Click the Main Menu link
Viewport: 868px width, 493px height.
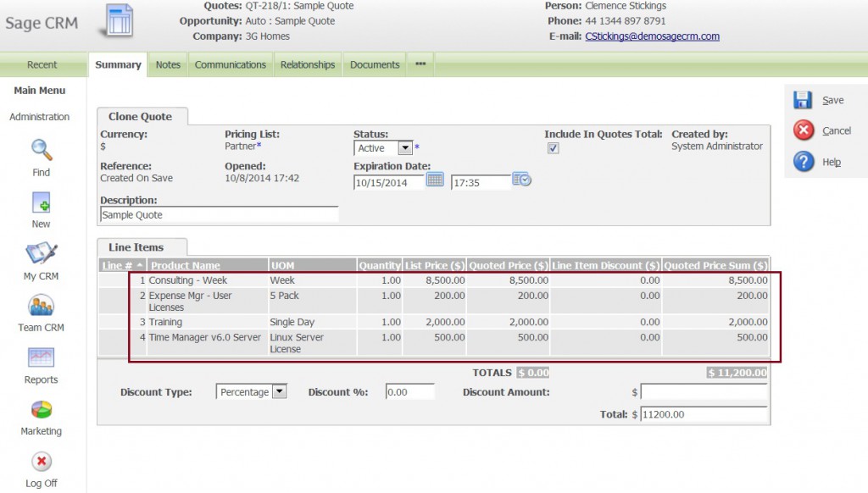pos(40,90)
